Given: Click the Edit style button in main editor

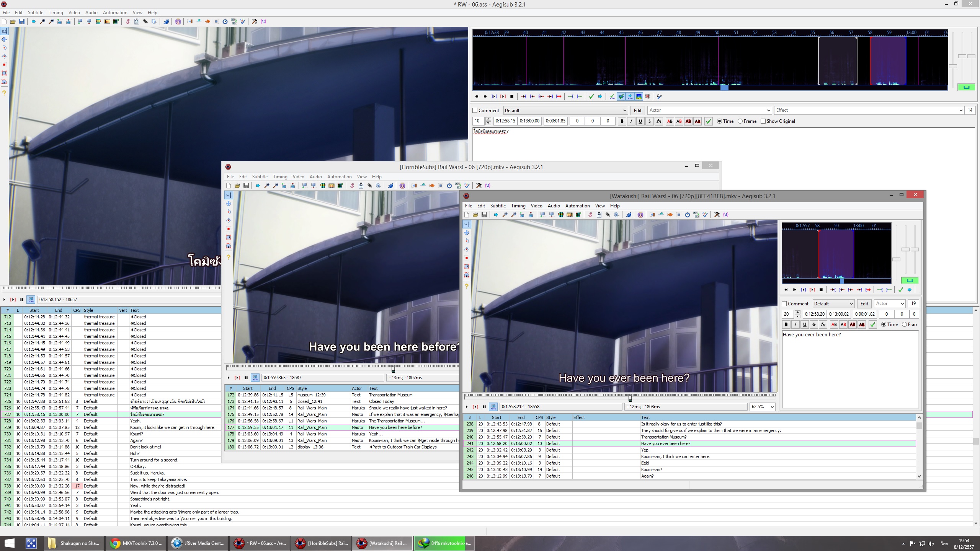Looking at the screenshot, I should (637, 111).
